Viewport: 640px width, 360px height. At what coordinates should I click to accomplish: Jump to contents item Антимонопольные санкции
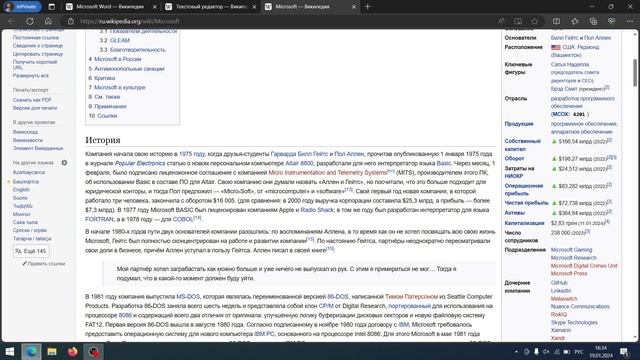point(126,69)
